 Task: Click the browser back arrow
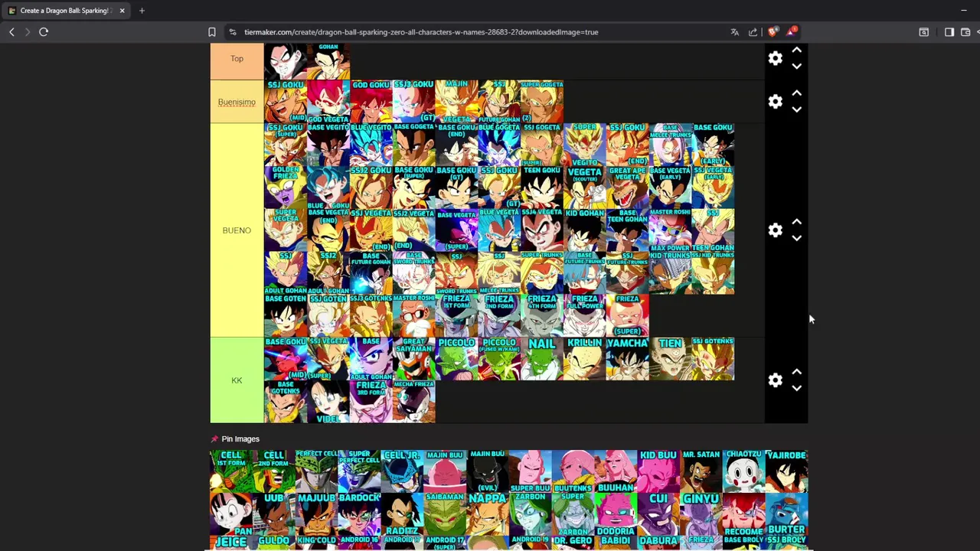tap(11, 32)
